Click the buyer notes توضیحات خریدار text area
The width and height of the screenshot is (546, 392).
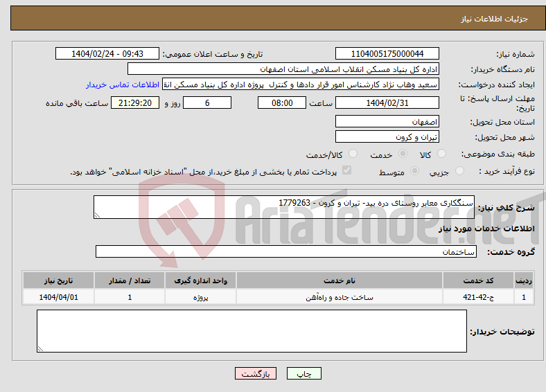[x=252, y=331]
